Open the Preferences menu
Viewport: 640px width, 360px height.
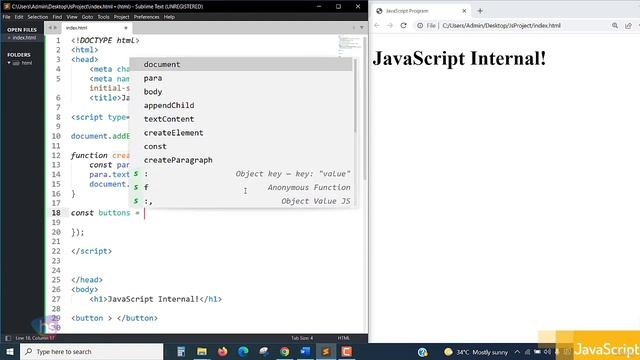[x=147, y=17]
